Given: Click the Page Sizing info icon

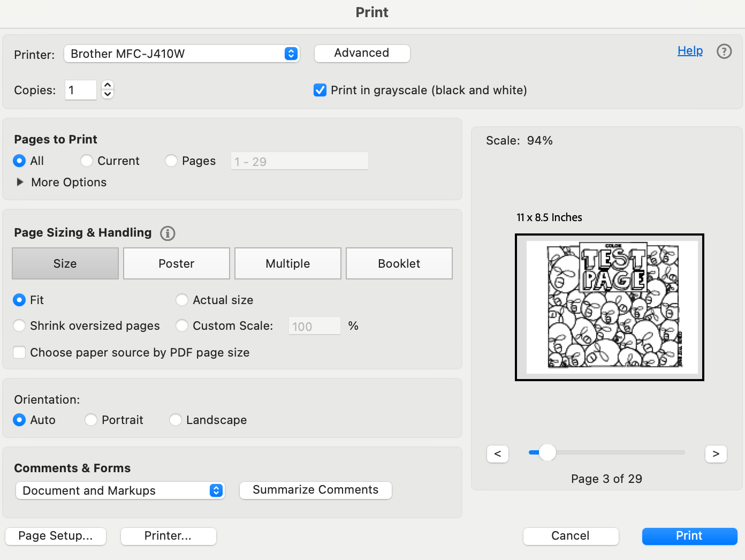Looking at the screenshot, I should coord(168,233).
